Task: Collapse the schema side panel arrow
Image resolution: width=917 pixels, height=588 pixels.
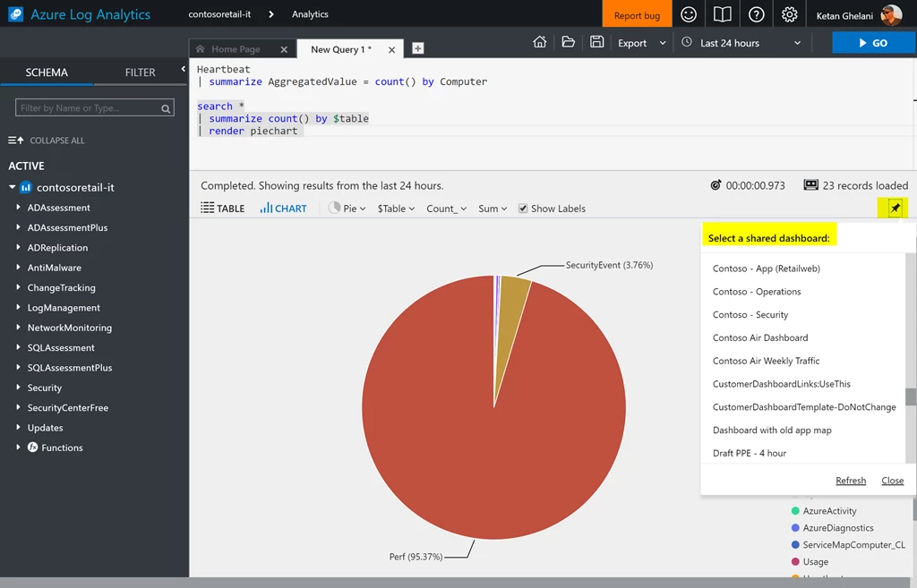Action: pos(183,69)
